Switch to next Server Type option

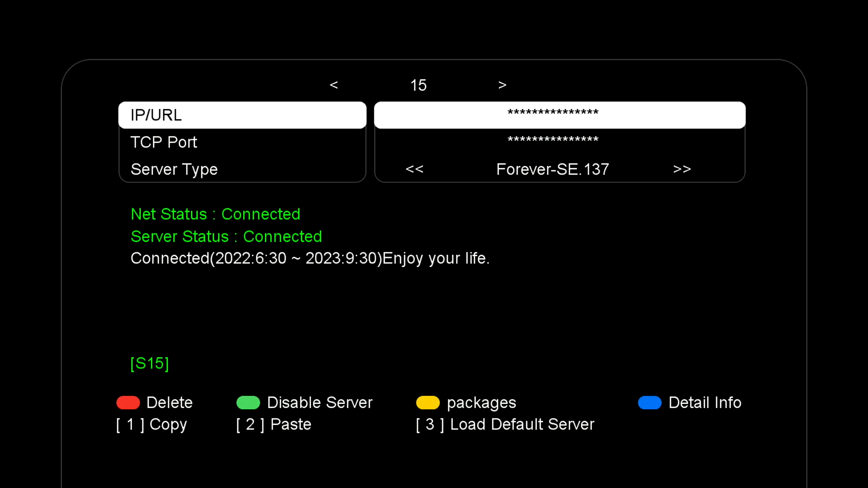click(x=682, y=169)
